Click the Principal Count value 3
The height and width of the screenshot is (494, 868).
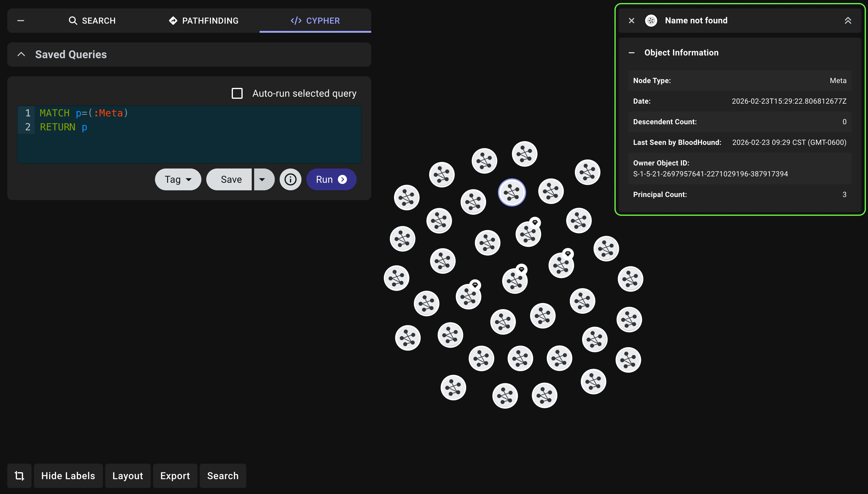click(x=844, y=195)
